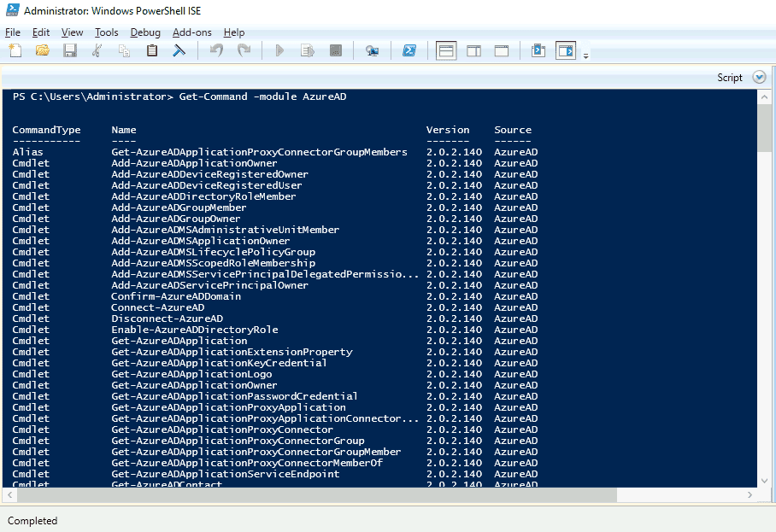
Task: Redo action arrow icon
Action: (244, 50)
